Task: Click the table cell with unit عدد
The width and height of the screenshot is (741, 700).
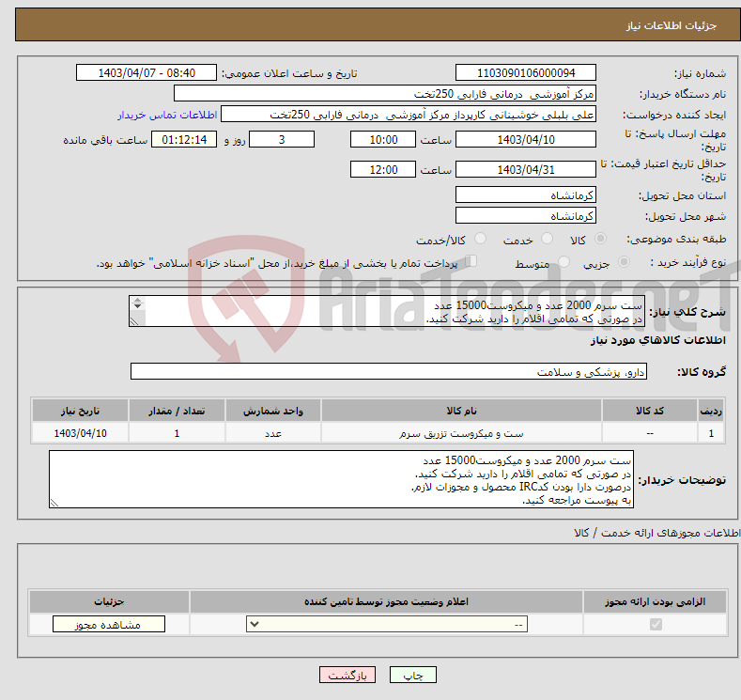Action: click(273, 433)
